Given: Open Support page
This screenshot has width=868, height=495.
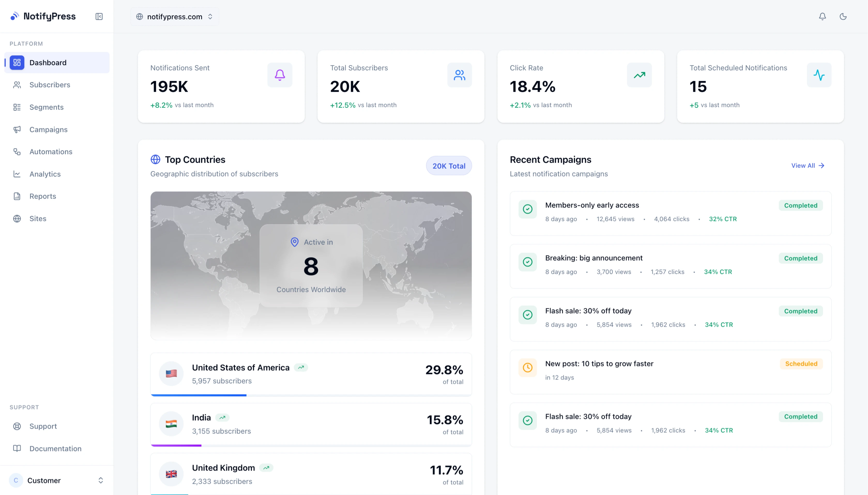Looking at the screenshot, I should 57,426.
